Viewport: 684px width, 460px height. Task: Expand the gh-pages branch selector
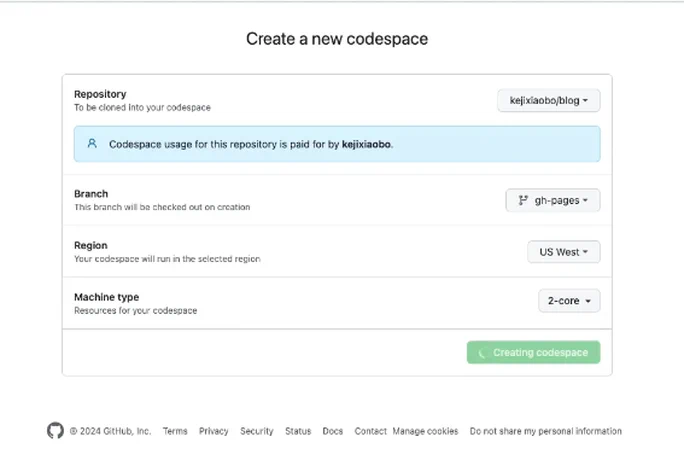(553, 200)
